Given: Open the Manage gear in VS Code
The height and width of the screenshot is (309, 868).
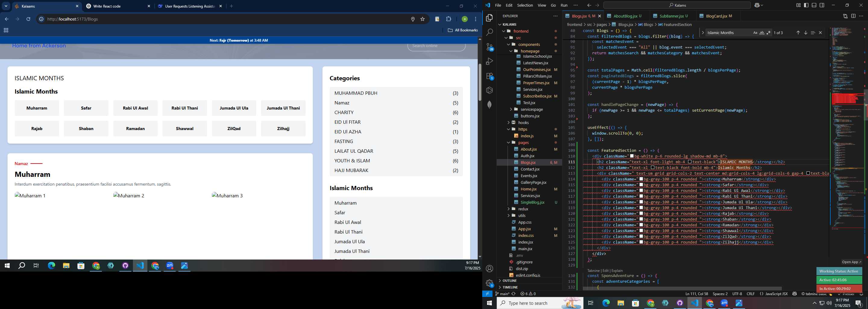Looking at the screenshot, I should [x=489, y=283].
